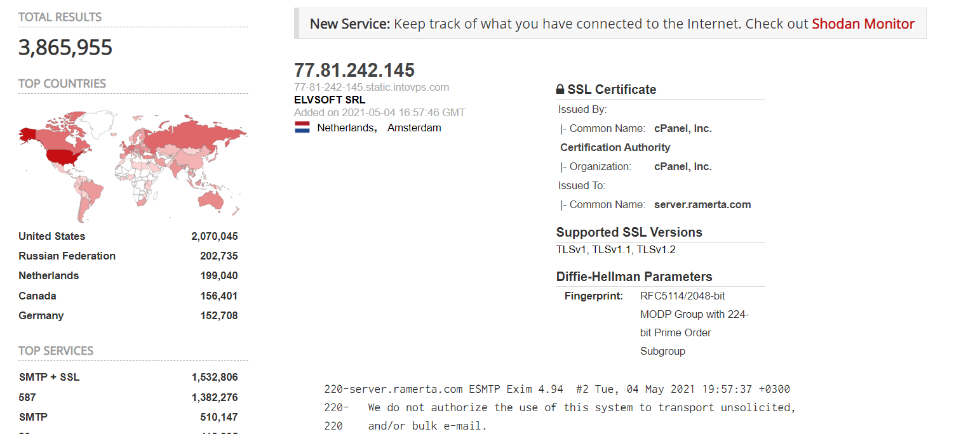
Task: Click the SSL Certificate lock icon
Action: 560,89
